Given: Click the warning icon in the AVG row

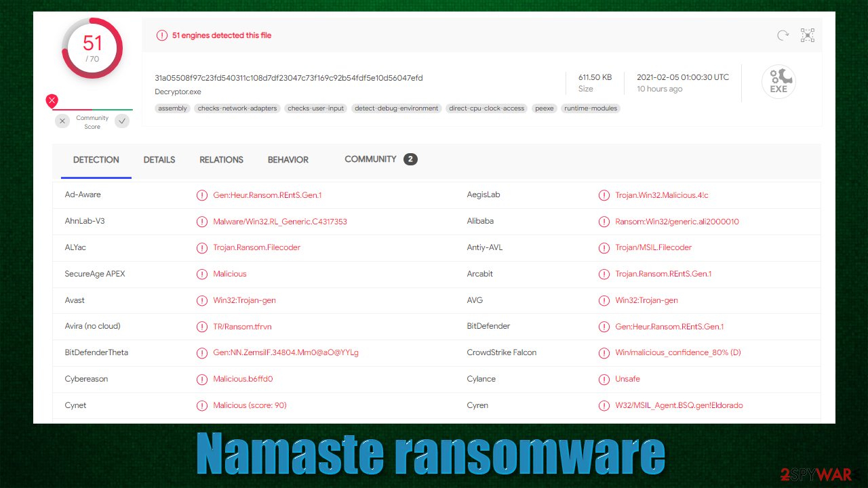Looking at the screenshot, I should tap(604, 300).
